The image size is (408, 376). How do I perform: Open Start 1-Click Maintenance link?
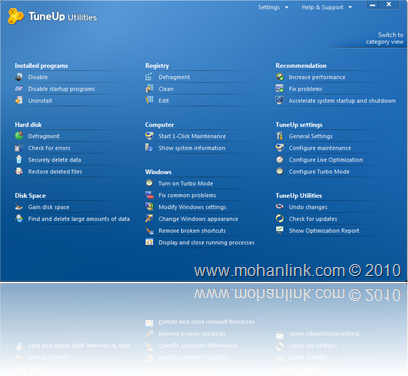point(192,136)
